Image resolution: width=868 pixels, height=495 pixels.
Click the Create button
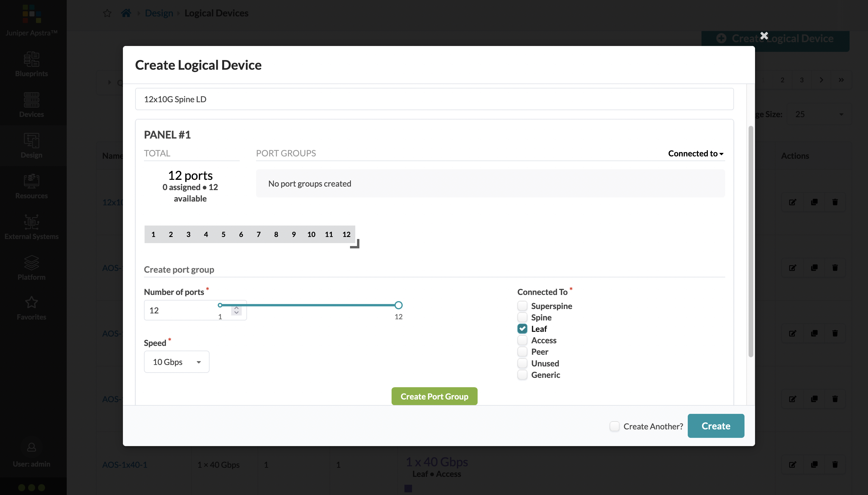(716, 426)
